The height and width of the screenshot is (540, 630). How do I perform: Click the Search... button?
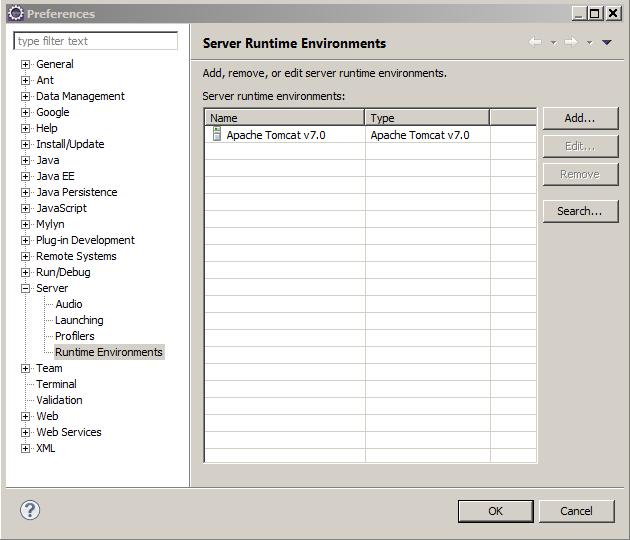(580, 211)
